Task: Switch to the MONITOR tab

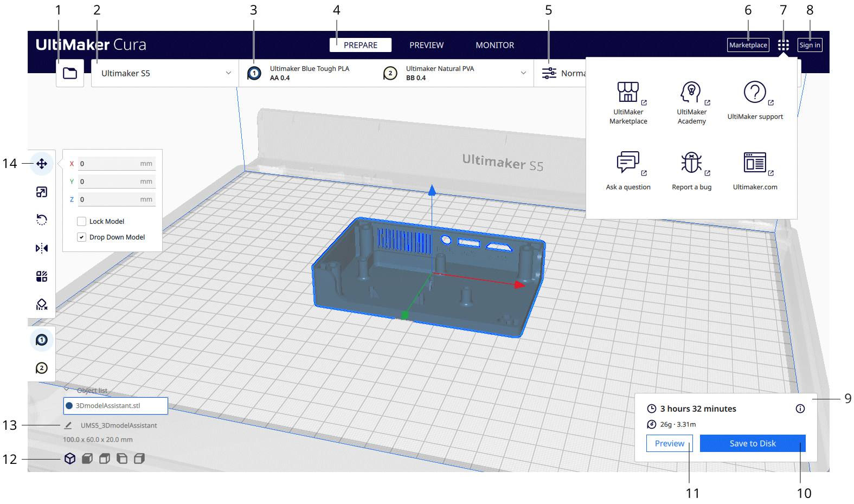Action: tap(495, 45)
